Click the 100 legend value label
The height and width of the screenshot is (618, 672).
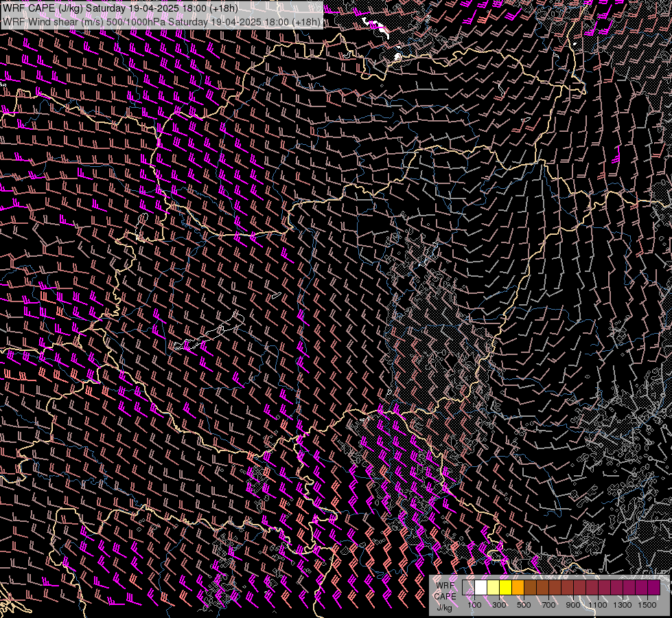(x=474, y=605)
